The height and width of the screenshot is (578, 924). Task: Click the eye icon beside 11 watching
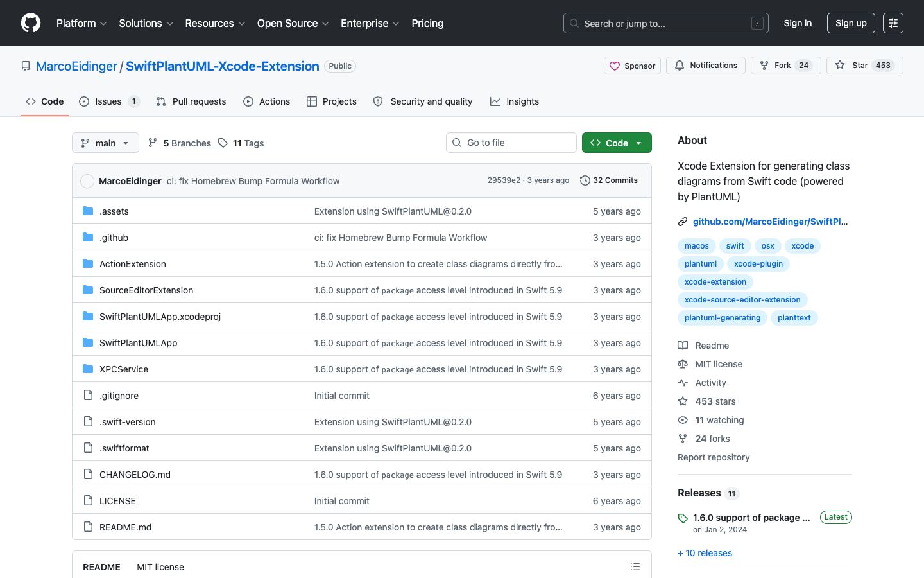[683, 420]
